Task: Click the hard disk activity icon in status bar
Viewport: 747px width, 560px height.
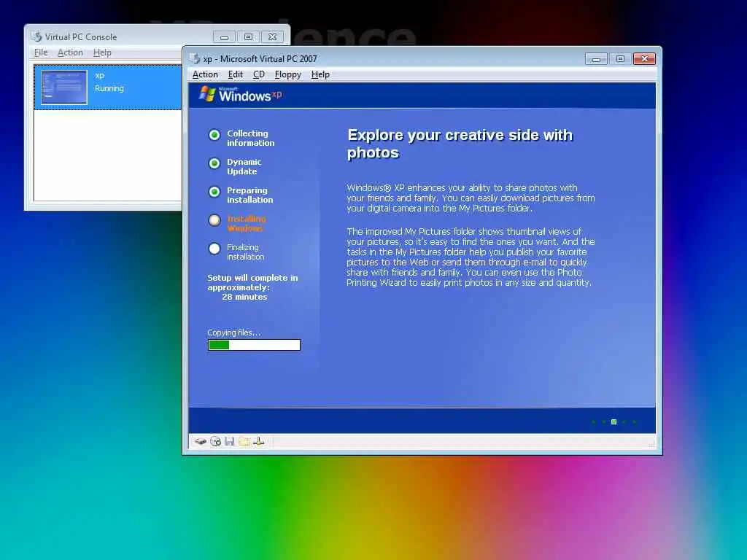Action: (201, 441)
